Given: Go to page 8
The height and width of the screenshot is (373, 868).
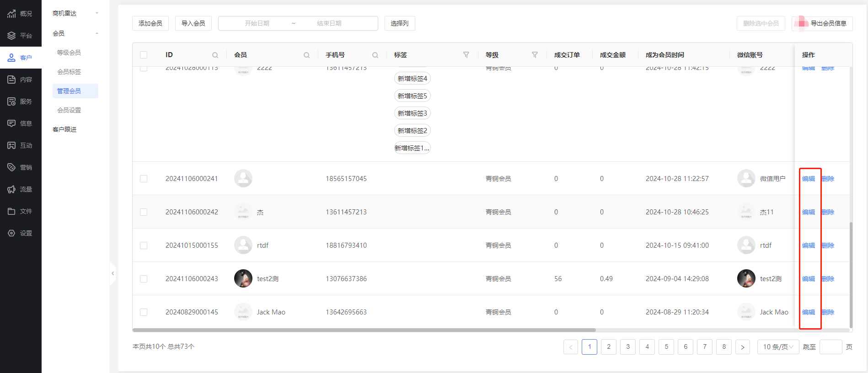Looking at the screenshot, I should (724, 347).
